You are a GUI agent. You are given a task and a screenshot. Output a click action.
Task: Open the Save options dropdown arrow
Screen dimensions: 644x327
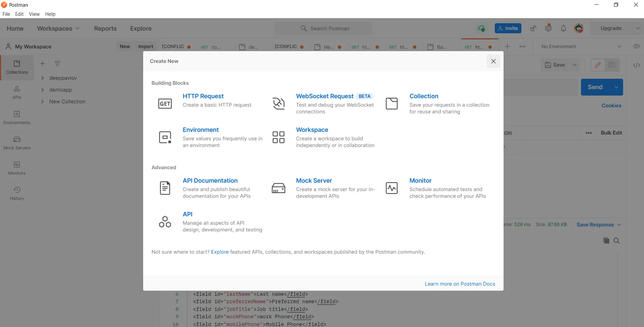[x=575, y=65]
